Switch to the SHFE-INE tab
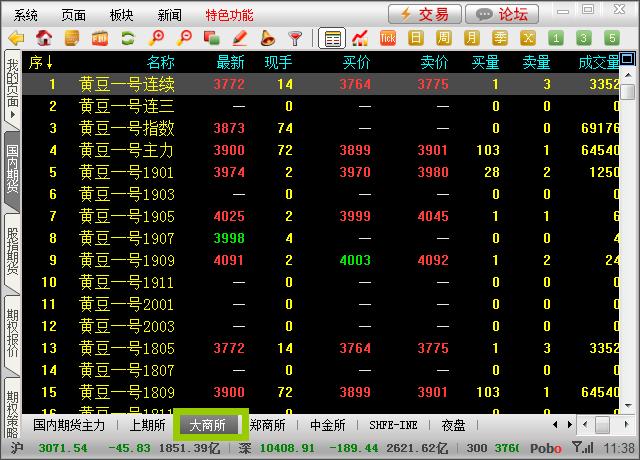The width and height of the screenshot is (640, 460). (x=393, y=425)
